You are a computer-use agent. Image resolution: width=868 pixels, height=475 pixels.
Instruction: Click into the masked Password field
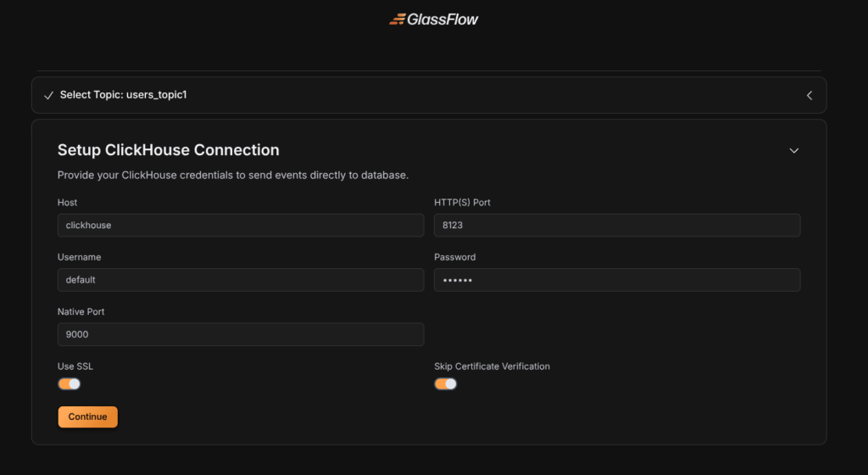click(617, 280)
